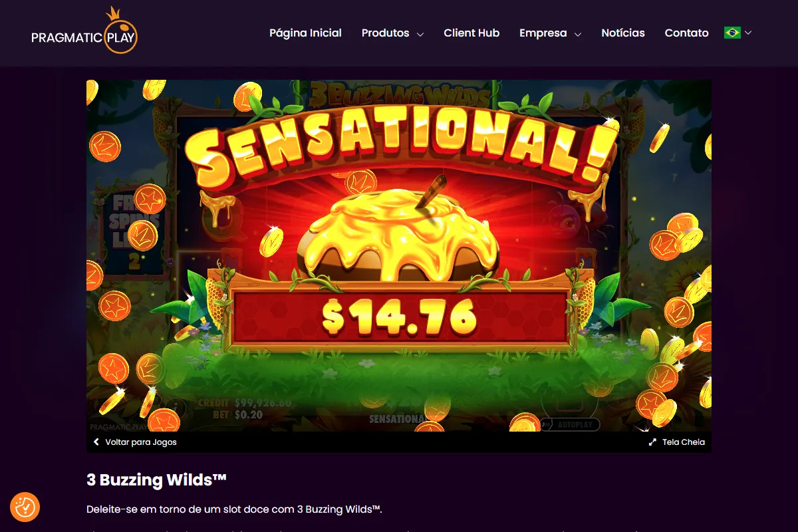The height and width of the screenshot is (532, 798).
Task: Click the Pragmatic Play logo
Action: tap(84, 31)
